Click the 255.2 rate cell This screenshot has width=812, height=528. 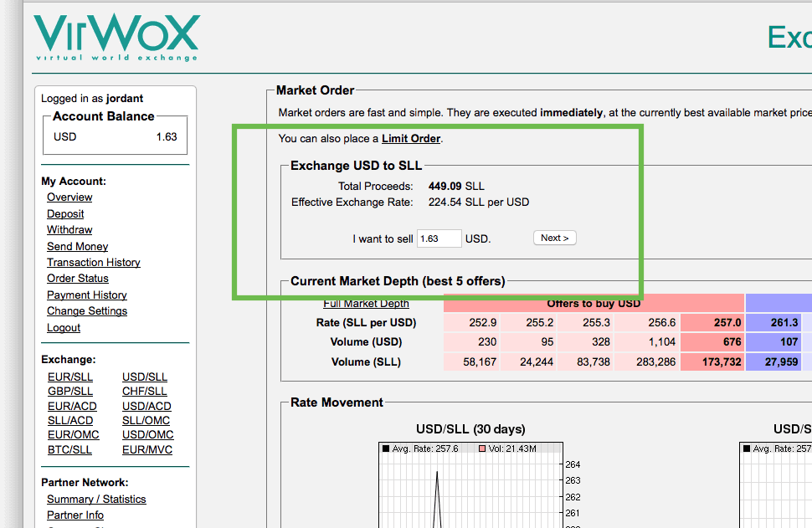[528, 322]
